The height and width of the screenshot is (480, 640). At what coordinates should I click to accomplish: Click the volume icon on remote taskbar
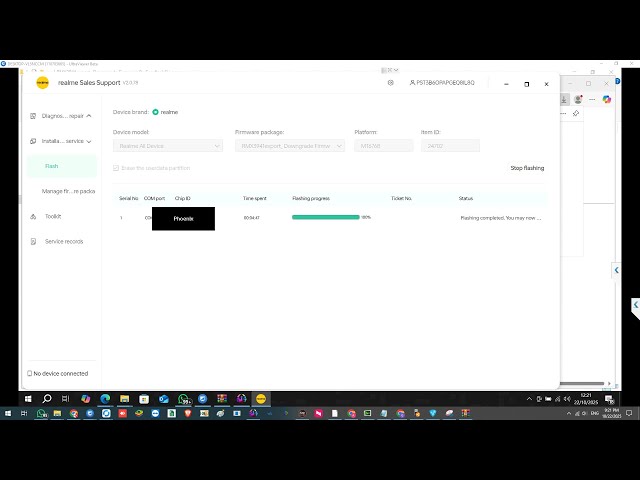pyautogui.click(x=567, y=399)
